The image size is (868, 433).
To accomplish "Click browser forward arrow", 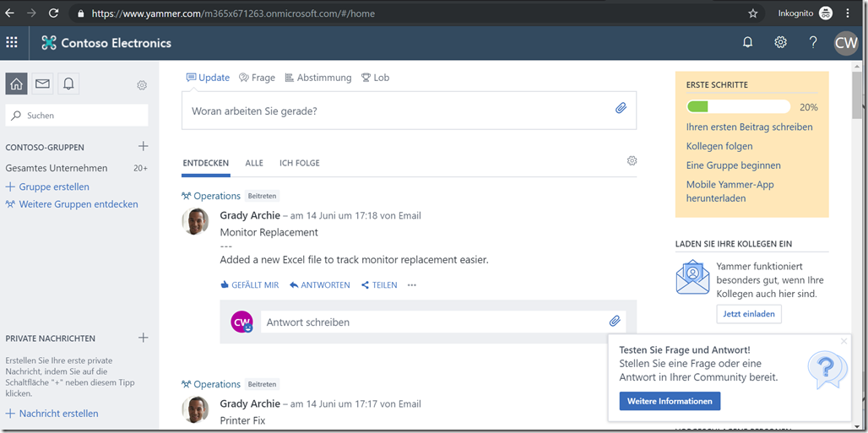I will [31, 13].
